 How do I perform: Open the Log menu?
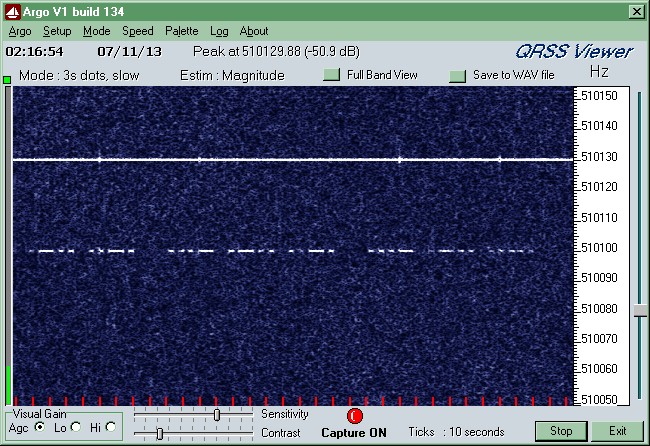tap(219, 31)
